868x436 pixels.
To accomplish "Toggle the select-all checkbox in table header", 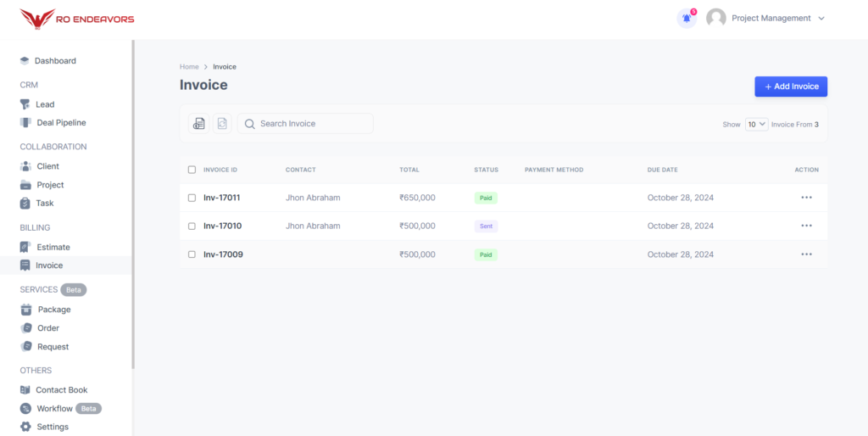I will (192, 170).
